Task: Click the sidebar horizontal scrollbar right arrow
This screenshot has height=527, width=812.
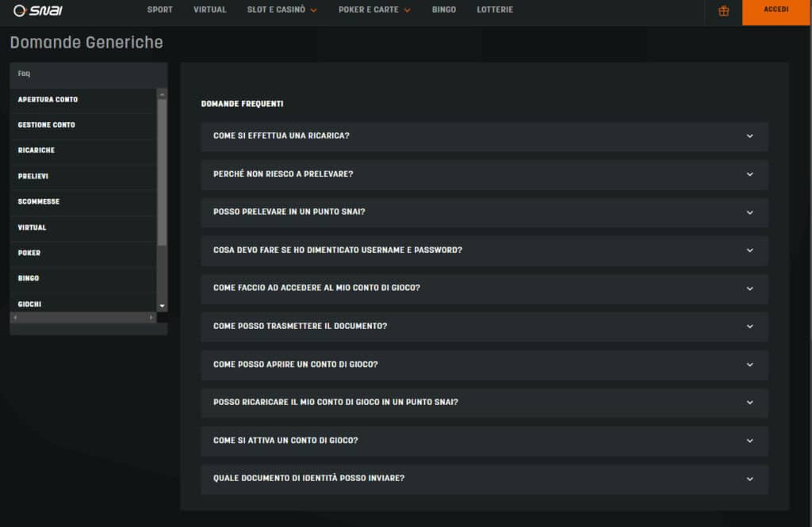Action: tap(151, 317)
